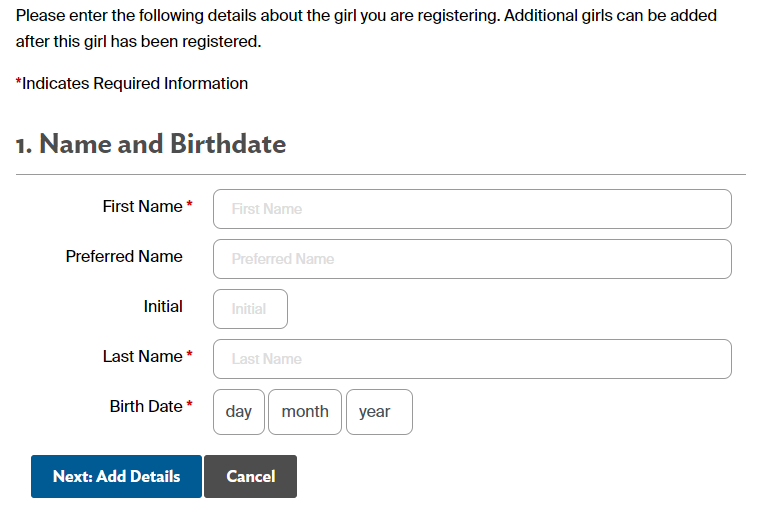Click the Indicates Required Information note
Screen dimensions: 759x506
[x=134, y=84]
